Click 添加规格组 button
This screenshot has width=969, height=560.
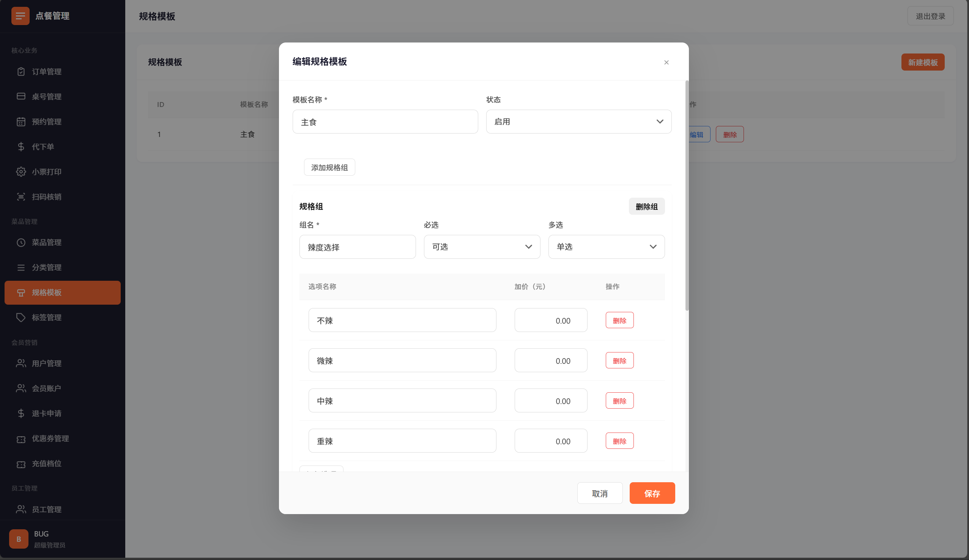[329, 167]
